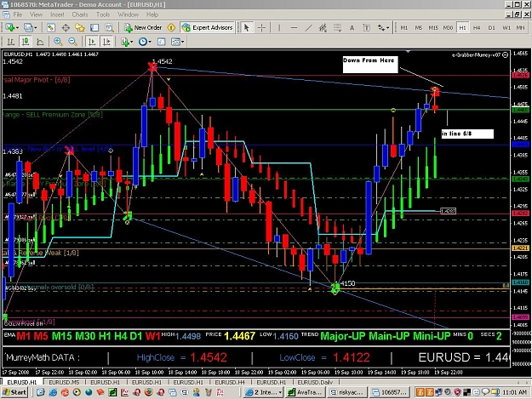Select the crosshair tool
This screenshot has width=532, height=399.
point(261,27)
